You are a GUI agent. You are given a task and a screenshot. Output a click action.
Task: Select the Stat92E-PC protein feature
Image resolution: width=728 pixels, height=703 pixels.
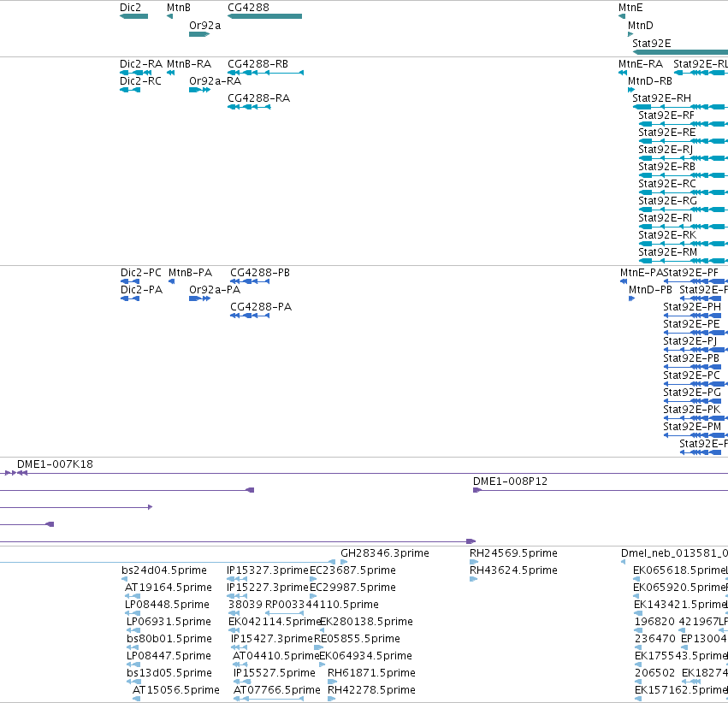[x=695, y=384]
